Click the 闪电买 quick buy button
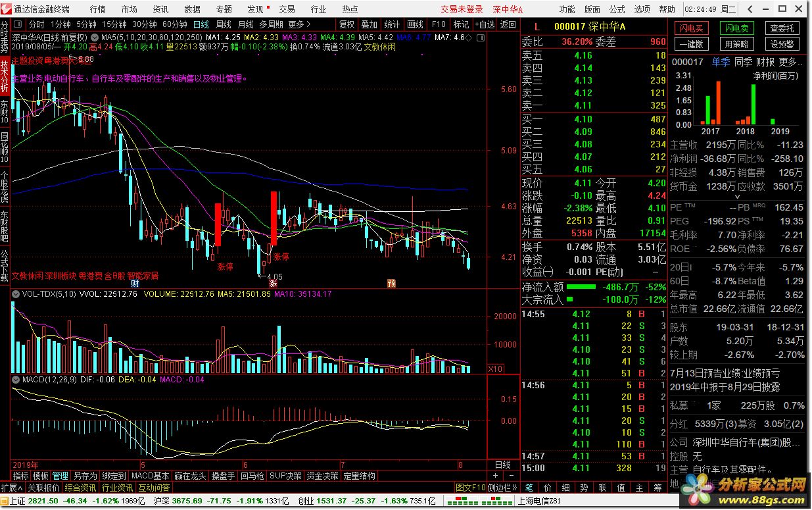The image size is (812, 510). pyautogui.click(x=690, y=28)
